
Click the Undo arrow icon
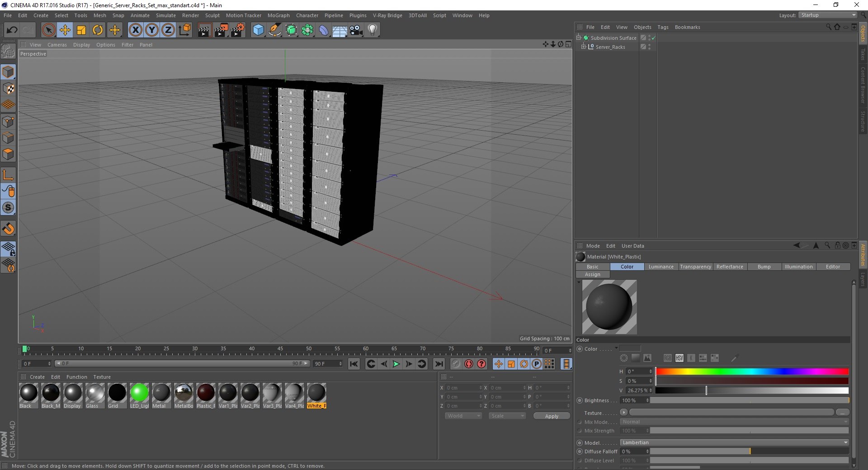click(x=12, y=30)
